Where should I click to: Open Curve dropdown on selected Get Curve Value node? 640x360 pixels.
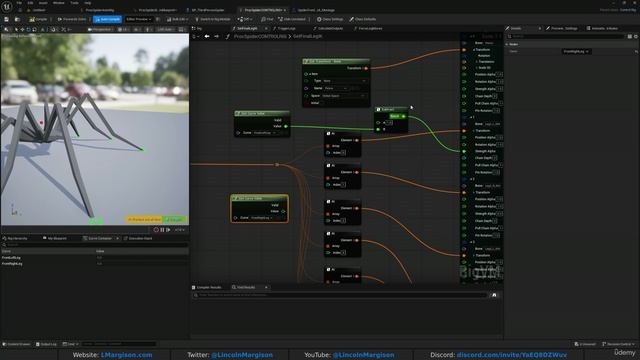tap(262, 218)
